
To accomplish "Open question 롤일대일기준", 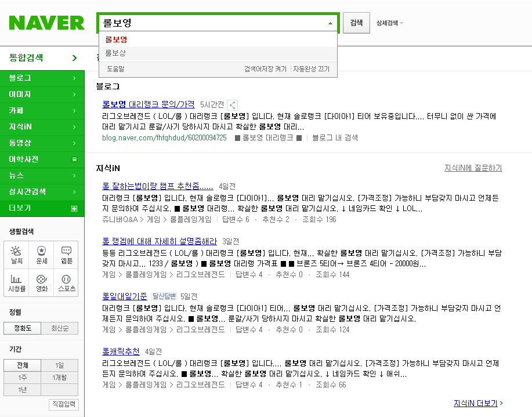I will 125,296.
